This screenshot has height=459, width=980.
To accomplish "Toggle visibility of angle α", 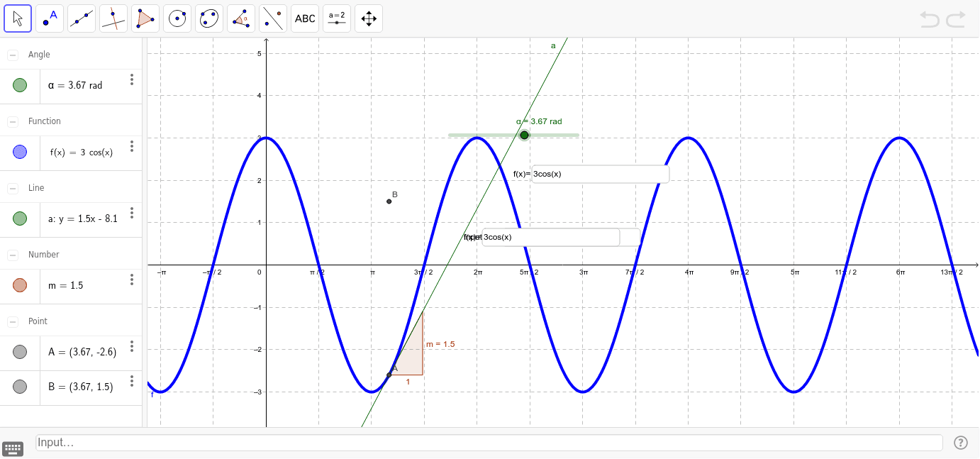I will click(x=20, y=85).
